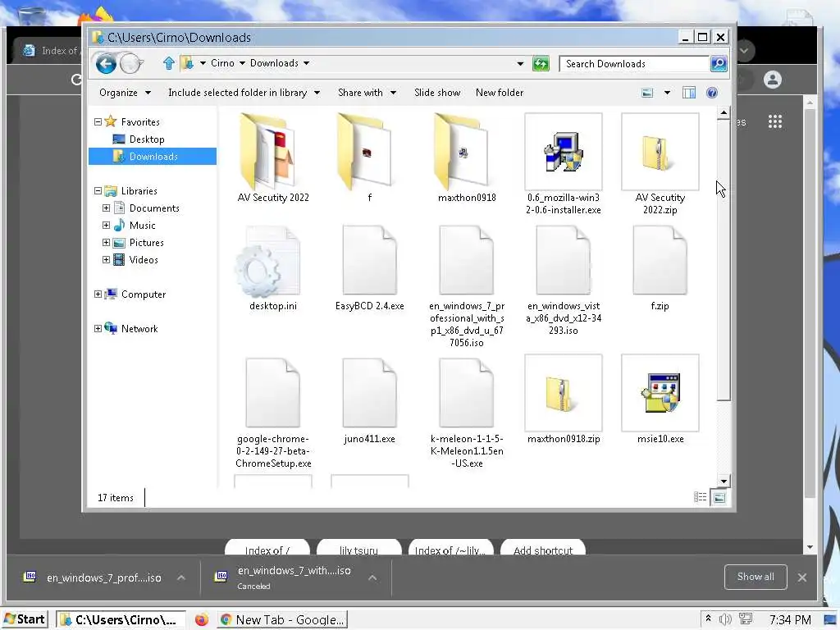840x630 pixels.
Task: Select msie10.exe installer
Action: coord(660,399)
